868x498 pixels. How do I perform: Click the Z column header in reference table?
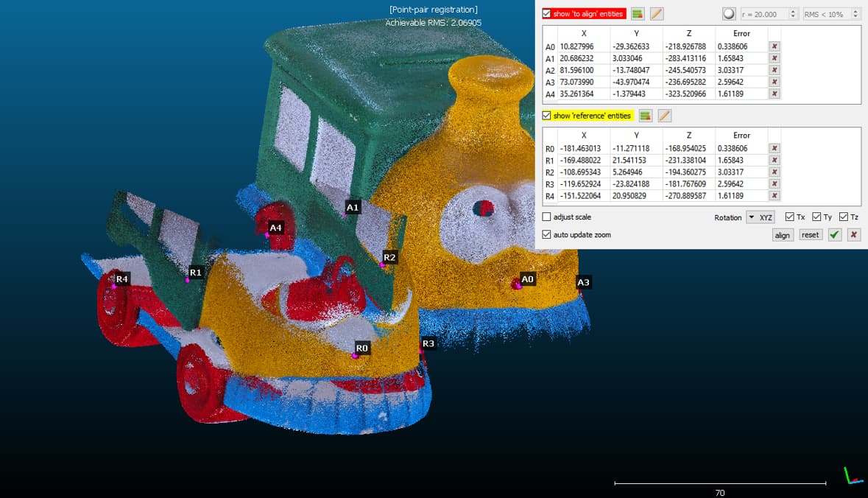point(688,135)
